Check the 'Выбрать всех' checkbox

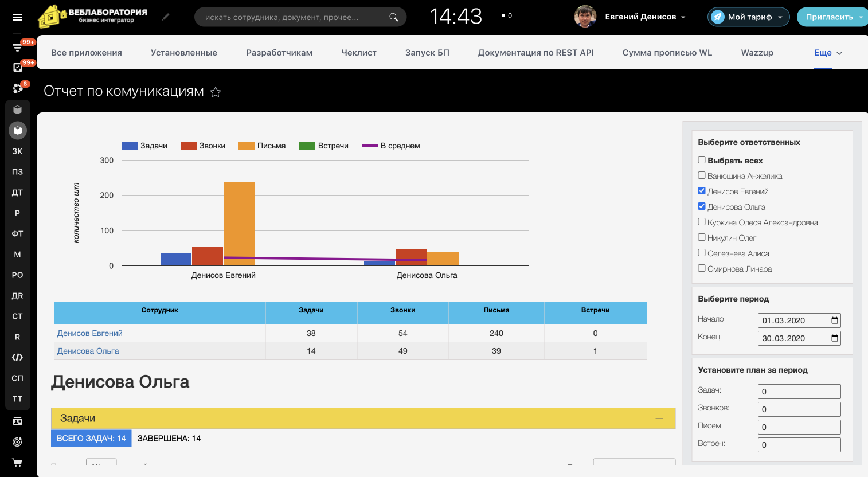[x=702, y=160]
